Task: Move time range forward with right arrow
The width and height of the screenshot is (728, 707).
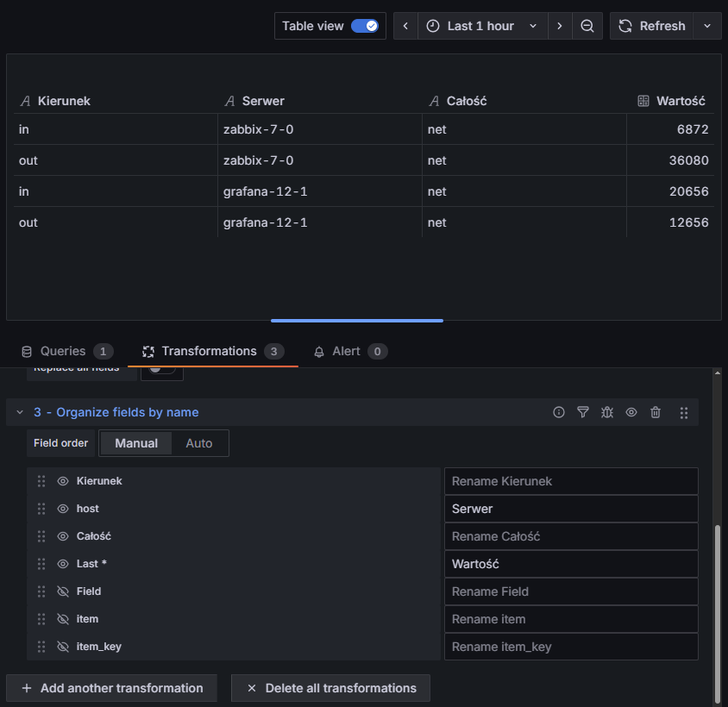Action: pyautogui.click(x=560, y=26)
